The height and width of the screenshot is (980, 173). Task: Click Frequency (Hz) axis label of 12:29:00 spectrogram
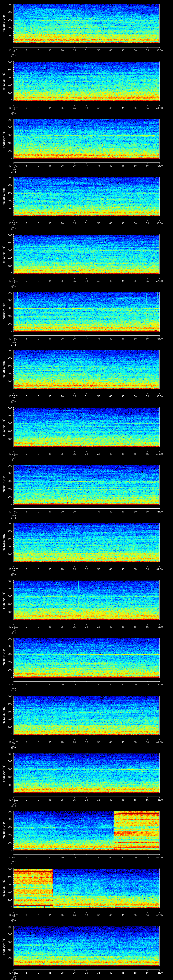click(4, 24)
